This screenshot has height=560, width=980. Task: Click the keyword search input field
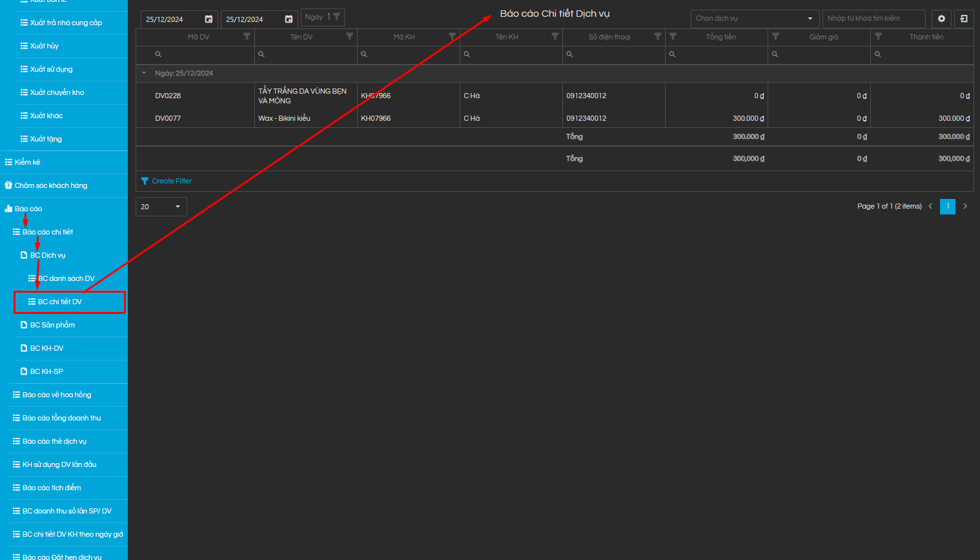(873, 19)
